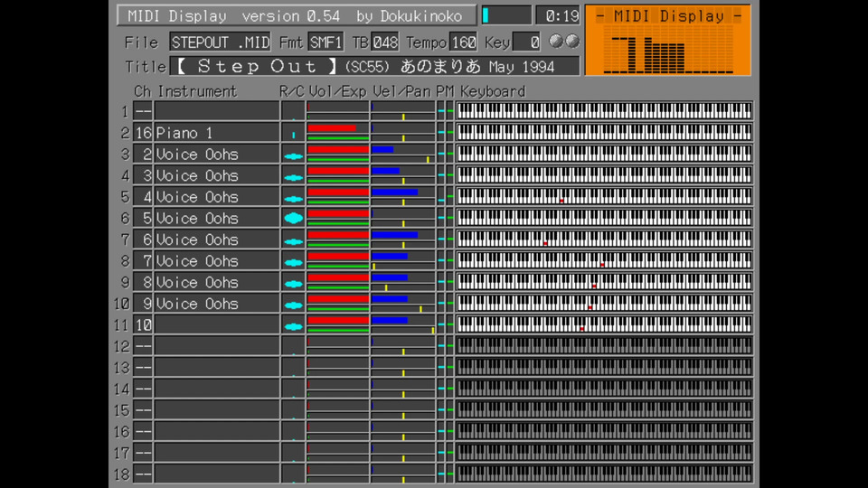Click the red note marker on track 11 keyboard

coord(582,328)
